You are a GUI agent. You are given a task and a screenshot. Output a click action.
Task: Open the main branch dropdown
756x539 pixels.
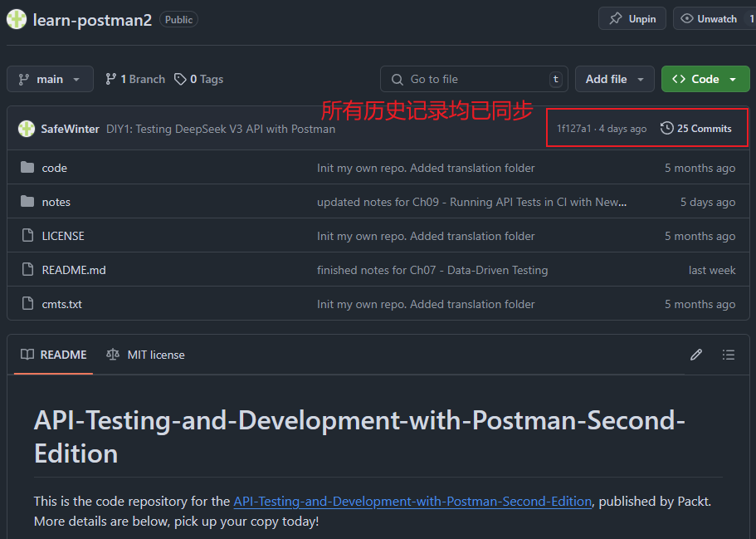(x=50, y=79)
